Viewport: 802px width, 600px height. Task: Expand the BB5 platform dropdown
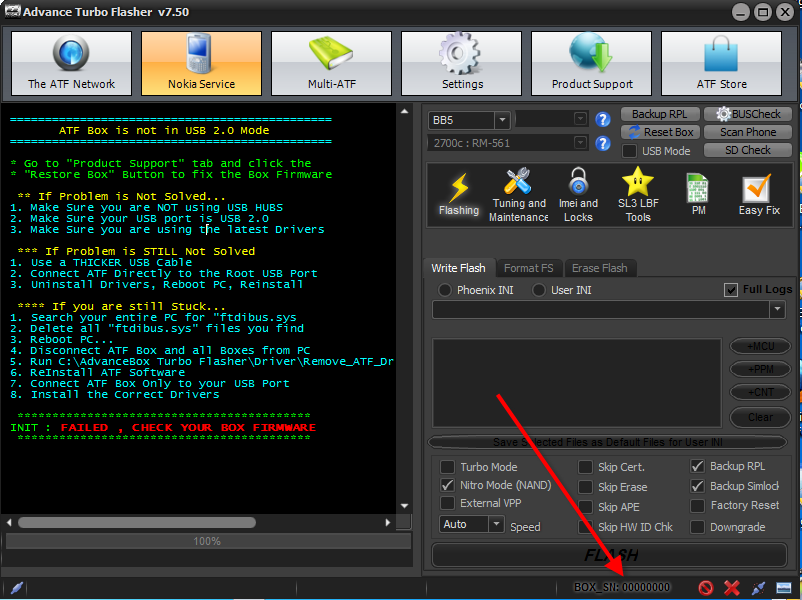pyautogui.click(x=502, y=120)
